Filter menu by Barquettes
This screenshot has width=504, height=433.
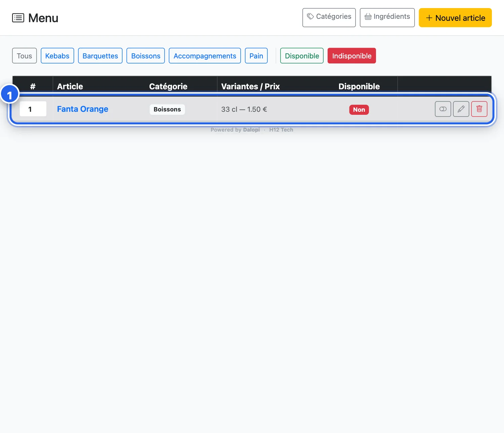[x=100, y=56]
